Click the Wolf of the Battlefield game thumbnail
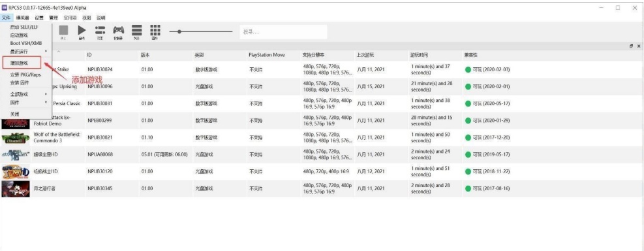 [16, 138]
